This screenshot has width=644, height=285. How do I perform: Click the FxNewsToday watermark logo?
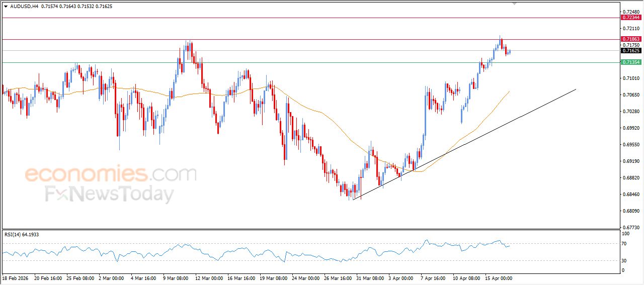tap(110, 194)
